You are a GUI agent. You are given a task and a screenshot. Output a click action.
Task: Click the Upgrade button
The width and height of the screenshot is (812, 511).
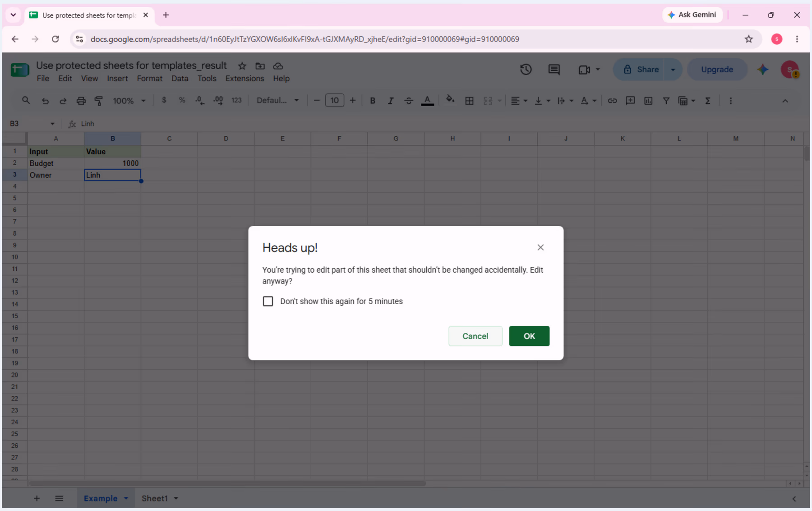tap(717, 70)
